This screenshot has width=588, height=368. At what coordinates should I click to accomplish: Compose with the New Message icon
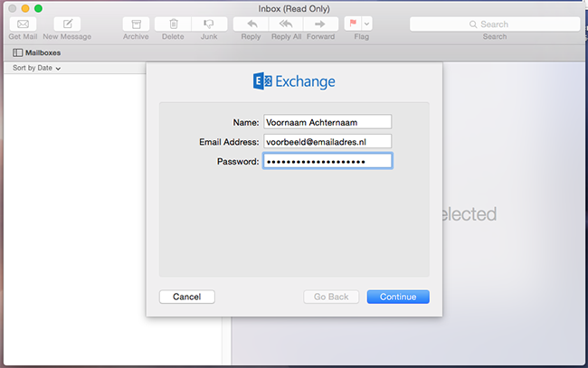68,24
